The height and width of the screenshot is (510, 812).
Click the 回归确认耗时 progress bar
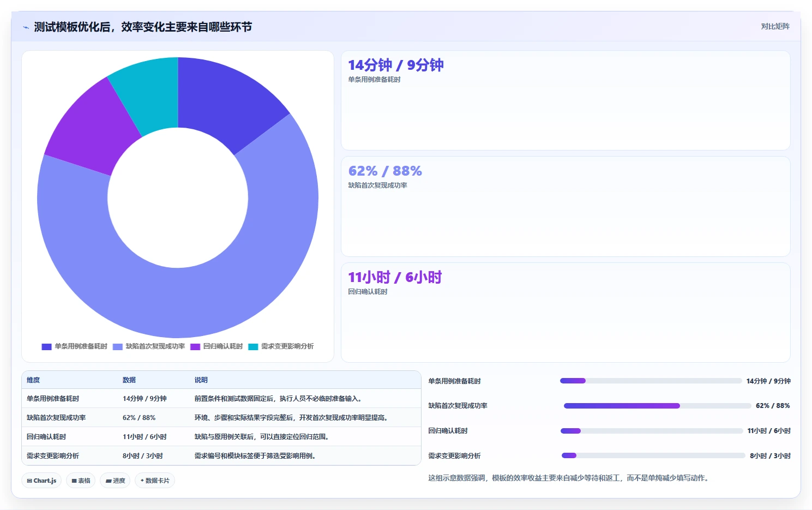(652, 431)
